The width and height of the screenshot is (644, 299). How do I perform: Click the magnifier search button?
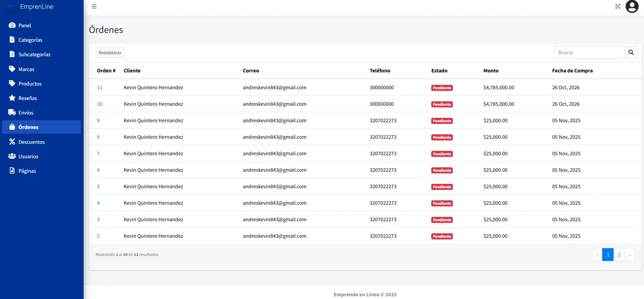631,52
